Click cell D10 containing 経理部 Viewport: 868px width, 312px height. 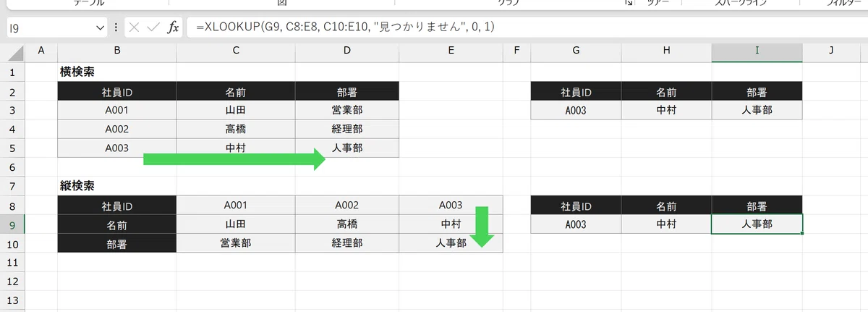(x=346, y=243)
